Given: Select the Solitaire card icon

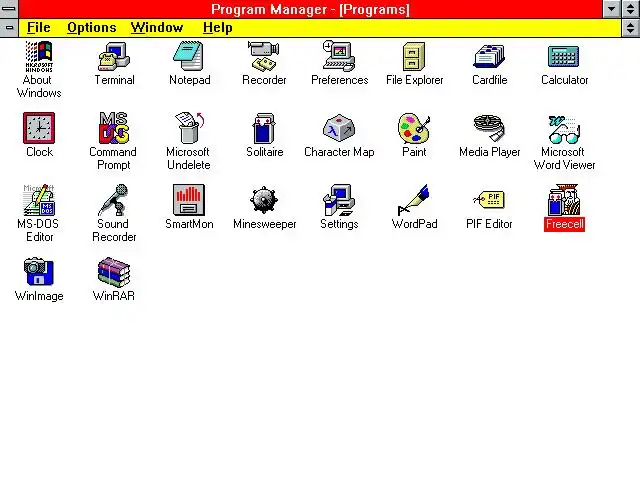Looking at the screenshot, I should pos(264,128).
